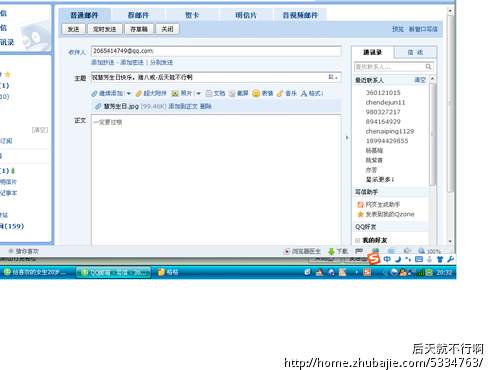This screenshot has width=493, height=370.
Task: Click 显示更多 to show more contacts
Action: pos(380,180)
